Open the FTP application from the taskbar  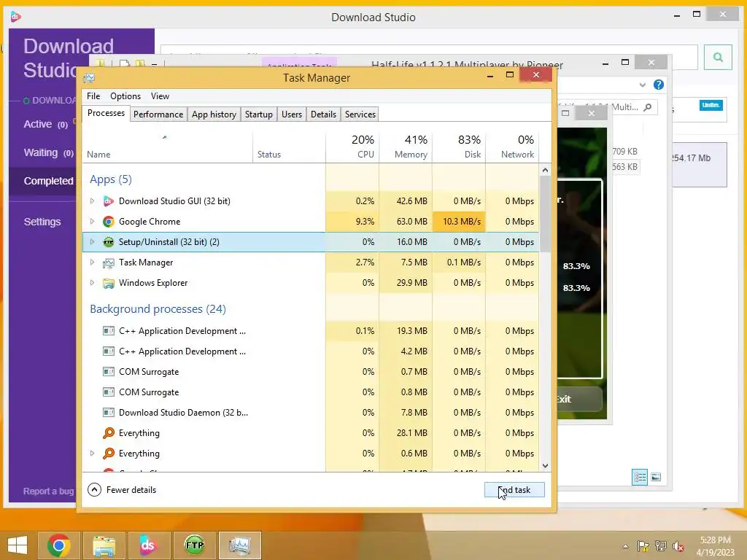click(194, 545)
